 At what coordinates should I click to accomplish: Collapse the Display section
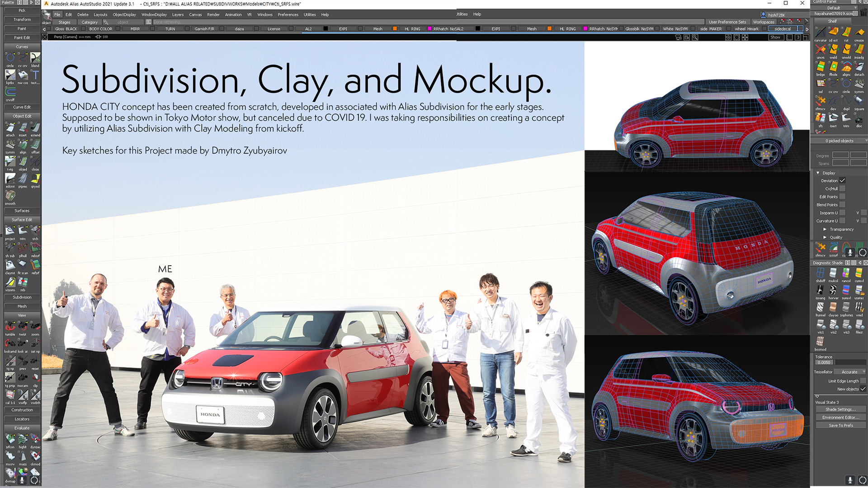pos(818,173)
